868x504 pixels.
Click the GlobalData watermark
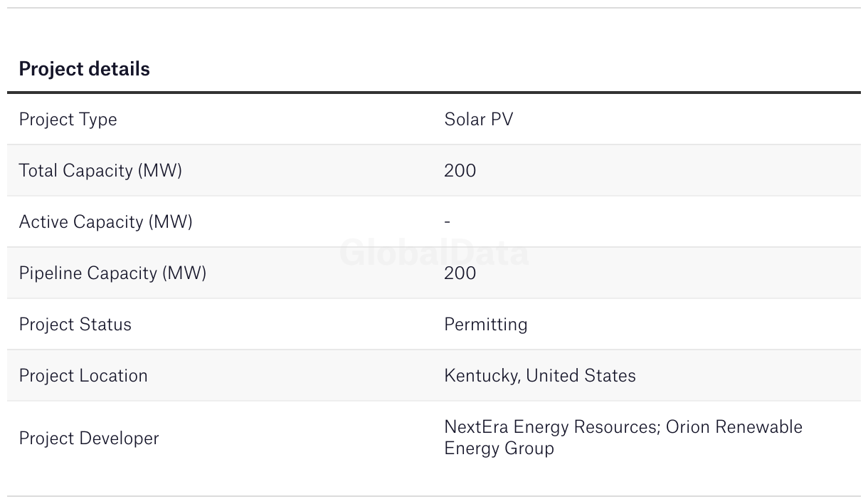(434, 253)
